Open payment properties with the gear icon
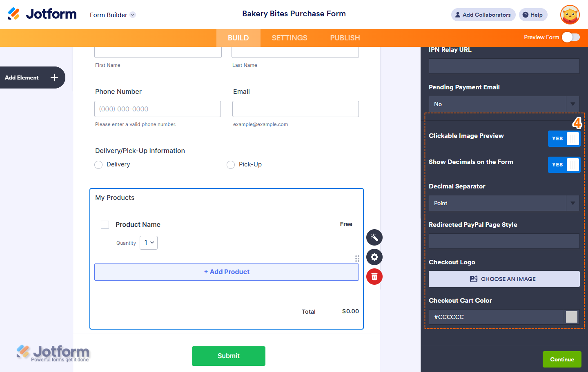The image size is (588, 372). coord(374,257)
